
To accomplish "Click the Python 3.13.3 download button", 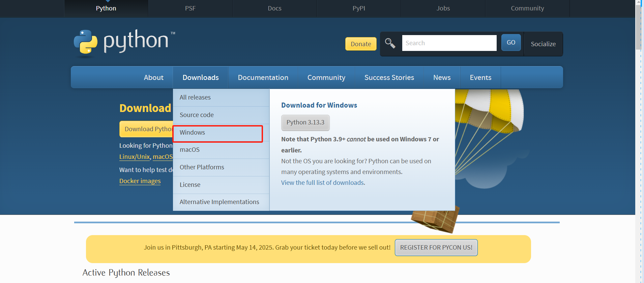I will pyautogui.click(x=305, y=122).
